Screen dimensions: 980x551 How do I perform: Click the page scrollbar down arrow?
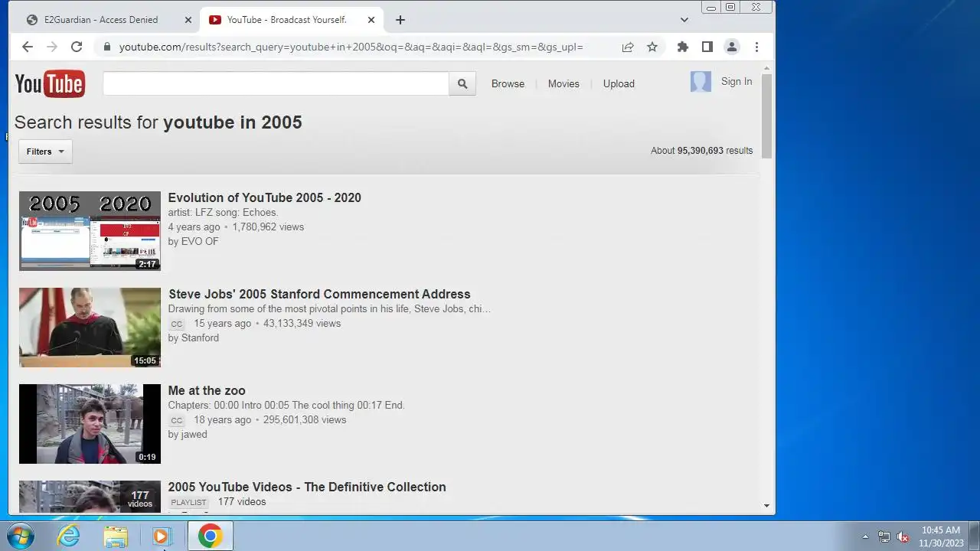pos(767,505)
